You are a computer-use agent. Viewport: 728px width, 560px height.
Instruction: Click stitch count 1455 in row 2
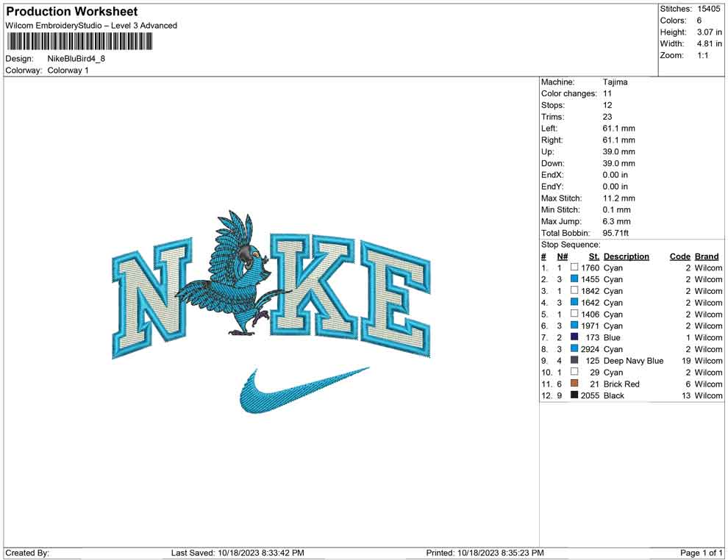click(590, 279)
